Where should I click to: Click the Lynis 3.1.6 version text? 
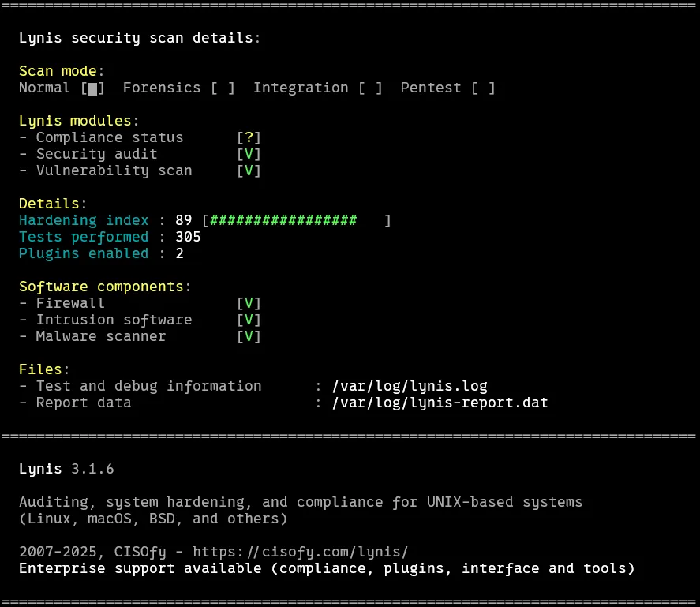coord(66,469)
